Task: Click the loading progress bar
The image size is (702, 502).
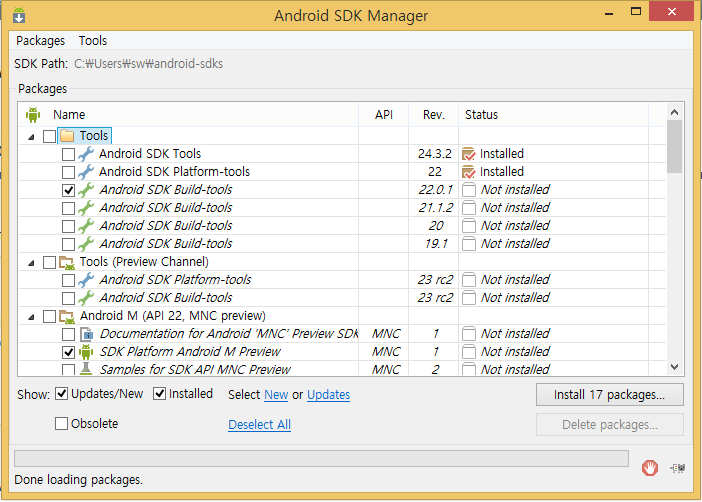Action: (x=321, y=459)
